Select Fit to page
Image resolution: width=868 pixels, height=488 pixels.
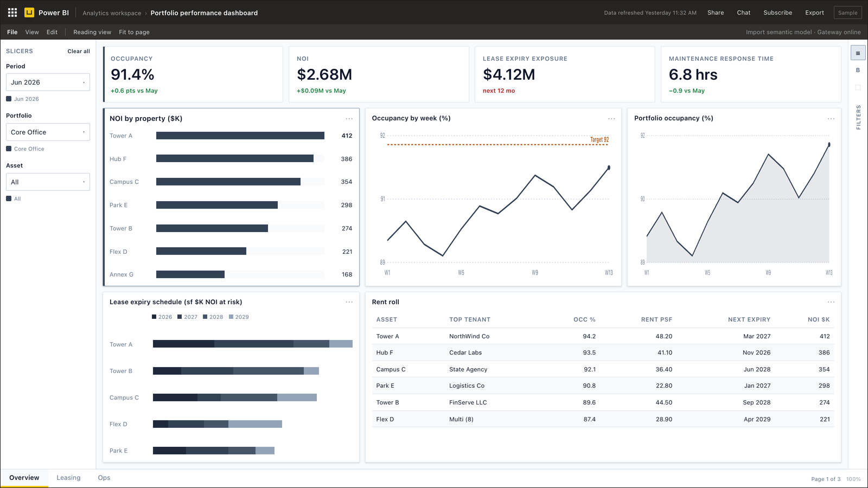[x=134, y=32]
